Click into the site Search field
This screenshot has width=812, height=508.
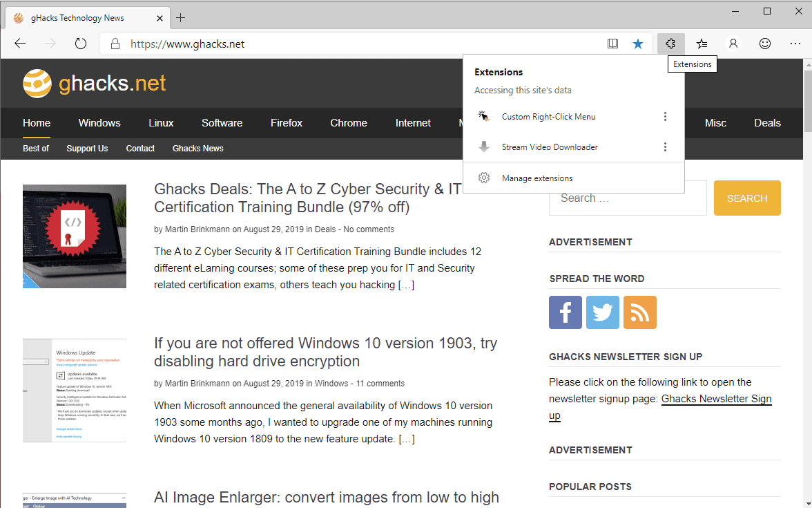(628, 198)
